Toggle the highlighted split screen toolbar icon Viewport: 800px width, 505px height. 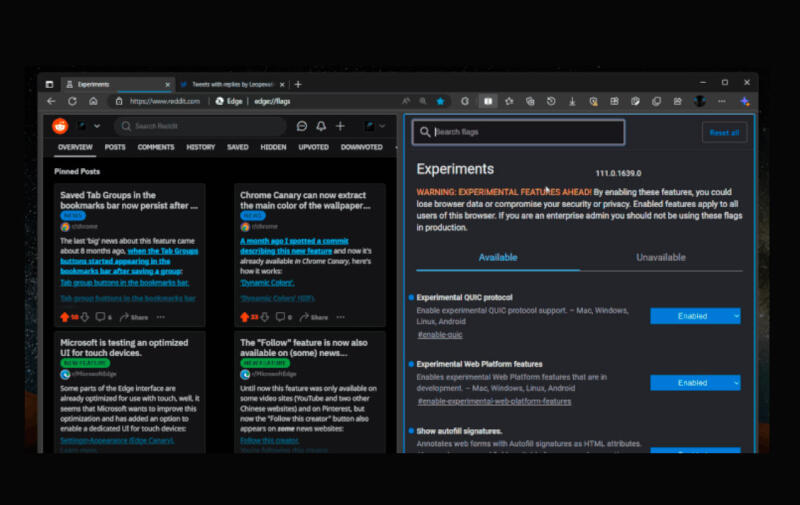(x=488, y=101)
